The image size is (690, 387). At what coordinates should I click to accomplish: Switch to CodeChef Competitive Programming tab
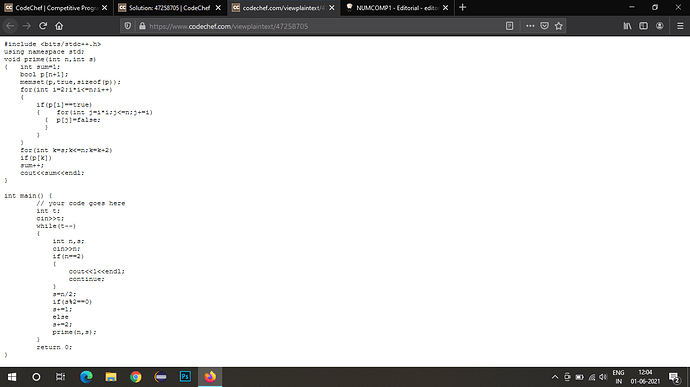click(56, 7)
